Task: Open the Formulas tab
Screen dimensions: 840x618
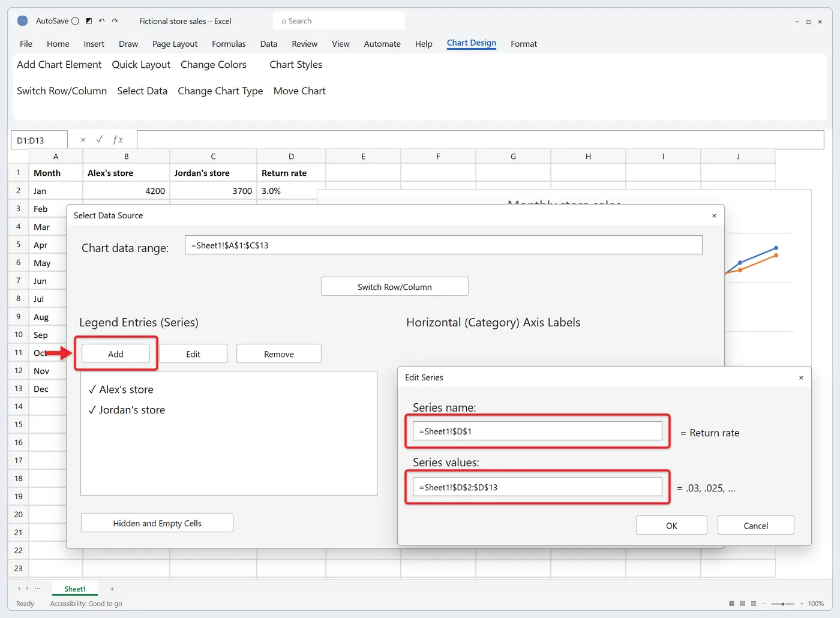Action: pos(229,44)
